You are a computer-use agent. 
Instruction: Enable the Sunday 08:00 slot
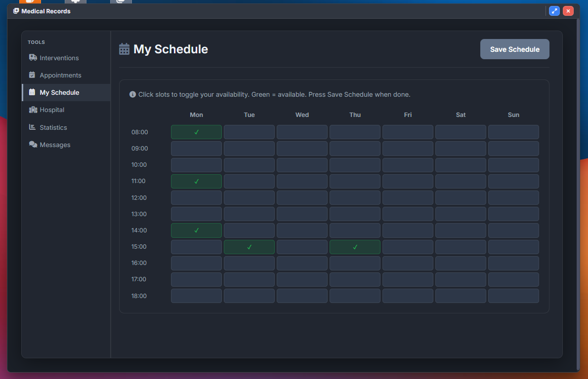(x=513, y=132)
